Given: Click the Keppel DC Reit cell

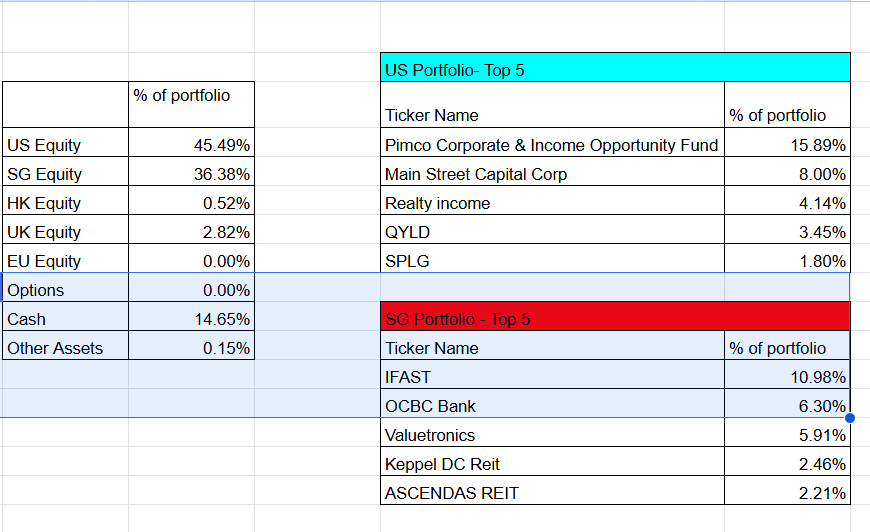Looking at the screenshot, I should [x=552, y=464].
